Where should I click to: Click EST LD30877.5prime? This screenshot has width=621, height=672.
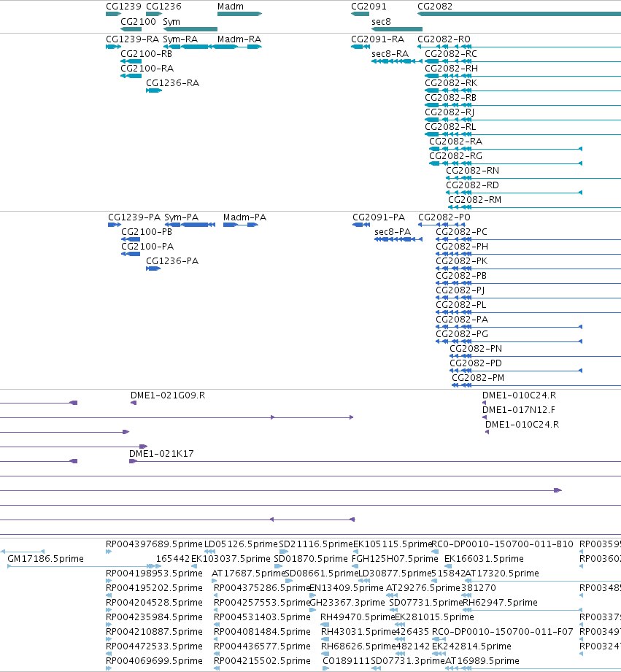tap(394, 573)
